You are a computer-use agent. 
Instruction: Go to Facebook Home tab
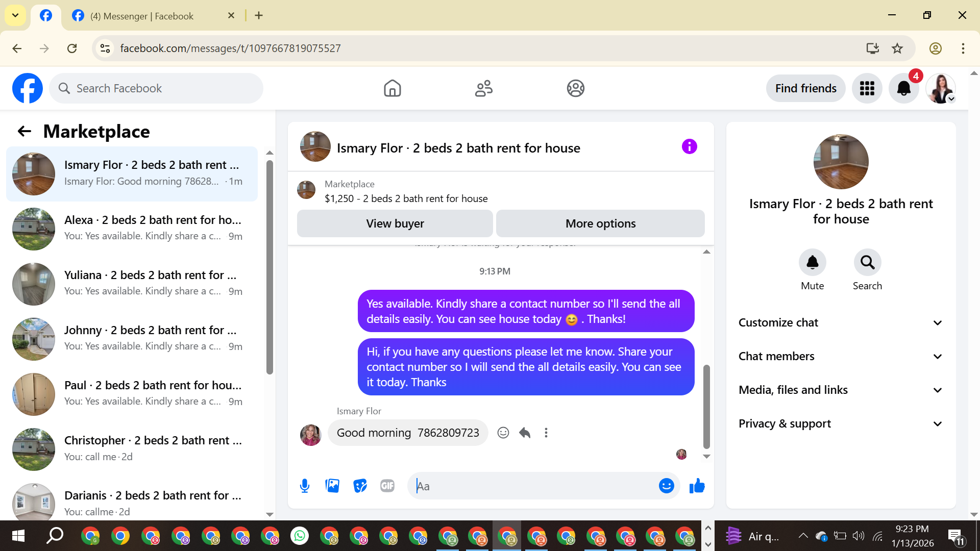tap(392, 88)
